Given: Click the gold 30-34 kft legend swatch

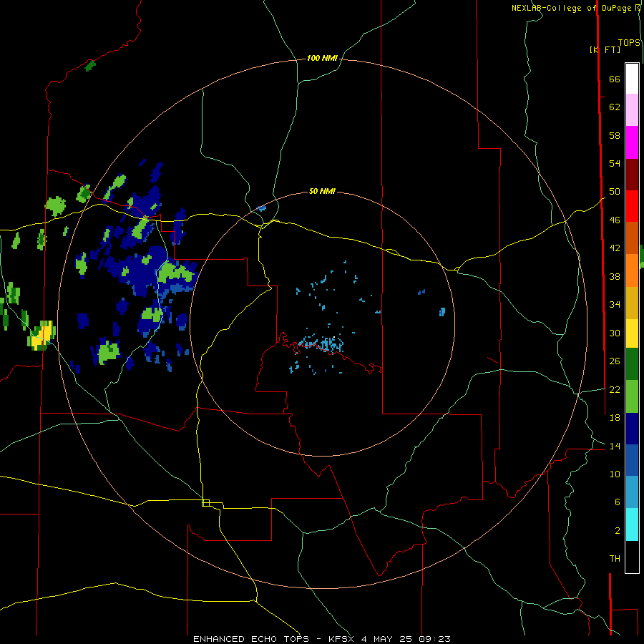Looking at the screenshot, I should (x=632, y=303).
